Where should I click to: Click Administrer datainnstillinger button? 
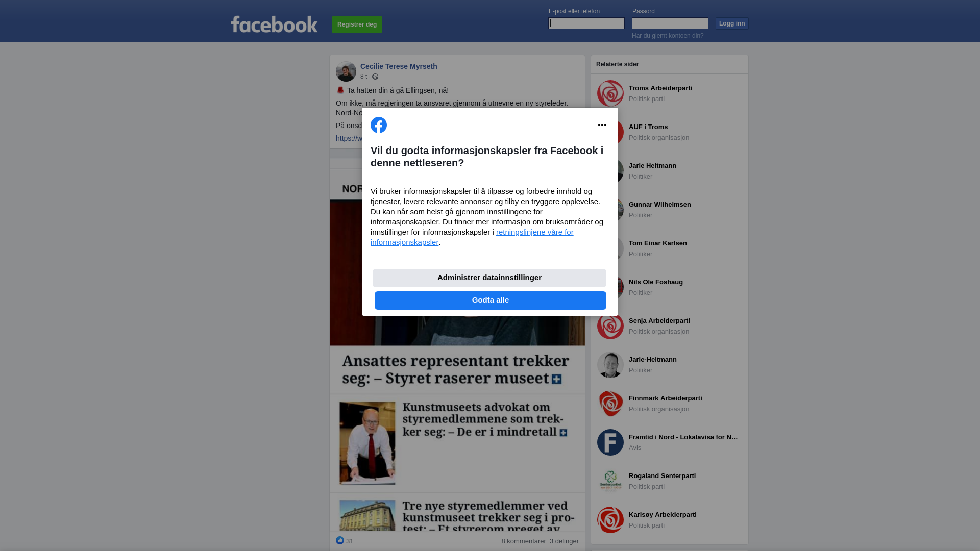click(x=489, y=278)
